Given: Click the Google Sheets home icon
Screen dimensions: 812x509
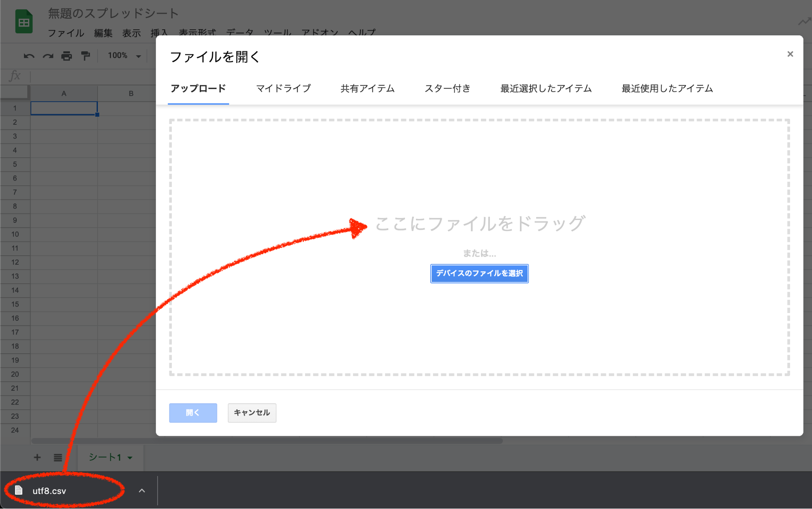Looking at the screenshot, I should point(24,22).
